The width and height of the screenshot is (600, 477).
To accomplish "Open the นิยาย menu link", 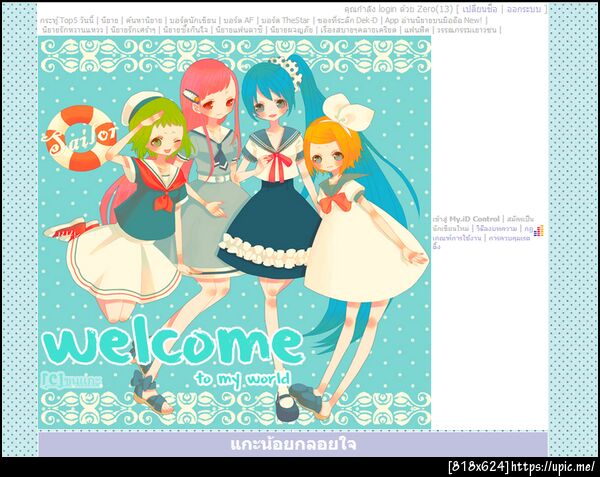I will tap(110, 20).
